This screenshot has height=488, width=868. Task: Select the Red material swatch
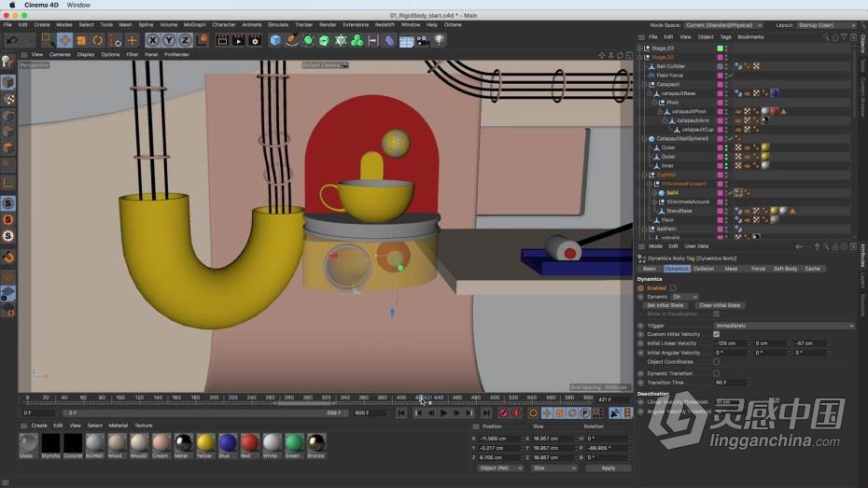coord(249,443)
